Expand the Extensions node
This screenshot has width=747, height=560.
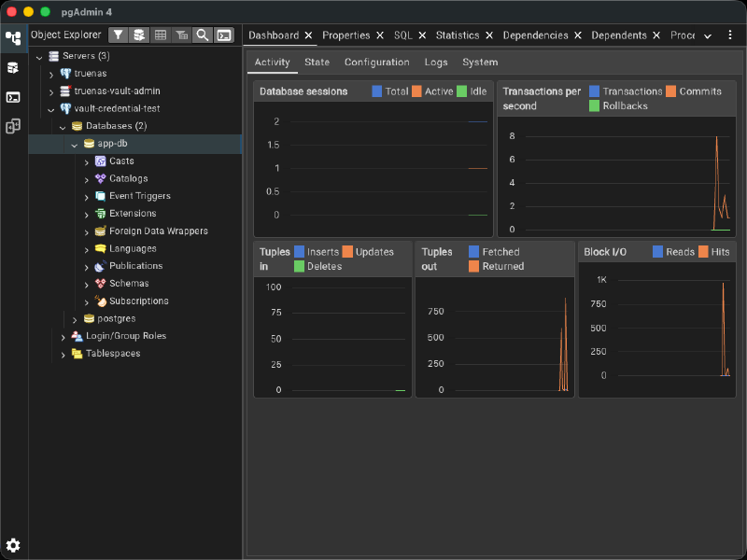point(86,215)
